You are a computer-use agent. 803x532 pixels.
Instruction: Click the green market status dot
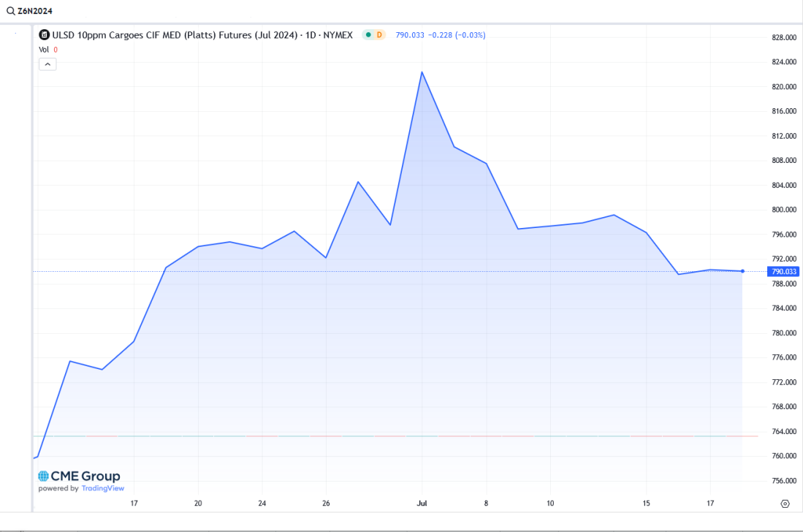click(368, 34)
